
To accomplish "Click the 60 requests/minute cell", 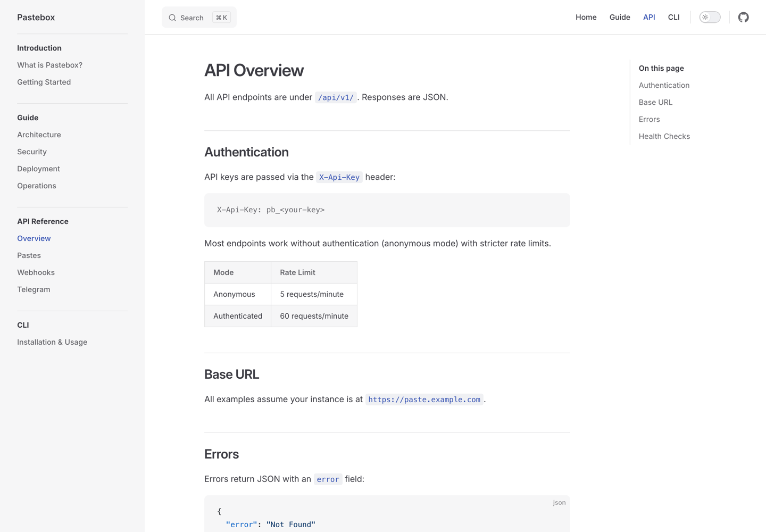I will click(314, 316).
